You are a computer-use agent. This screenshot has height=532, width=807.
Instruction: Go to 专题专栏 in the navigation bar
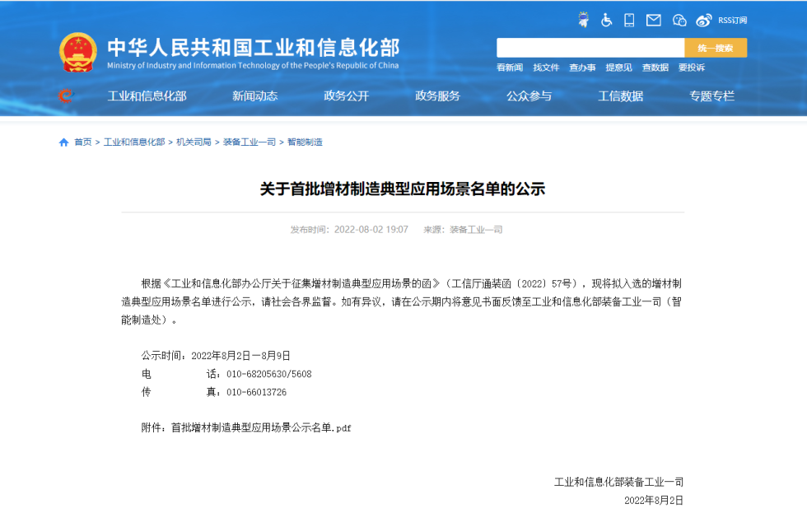click(x=711, y=96)
